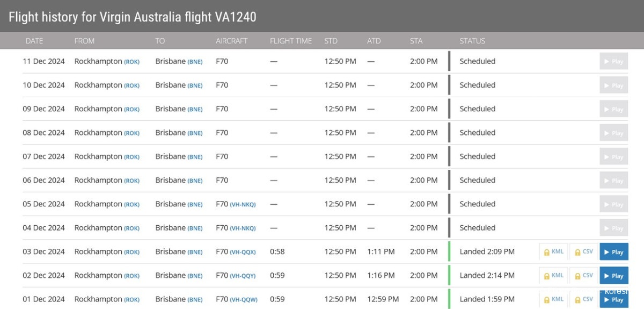The height and width of the screenshot is (309, 644).
Task: Play the 02 Dec 2024 flight
Action: (614, 276)
